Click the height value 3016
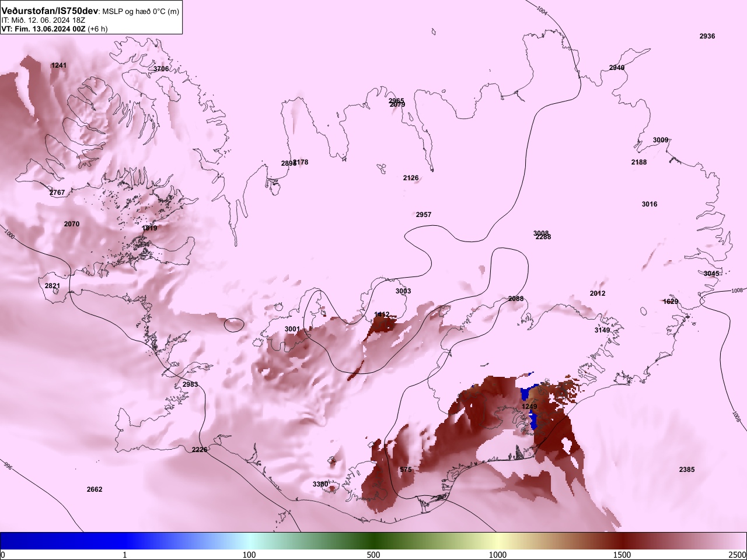The width and height of the screenshot is (747, 560). 650,204
